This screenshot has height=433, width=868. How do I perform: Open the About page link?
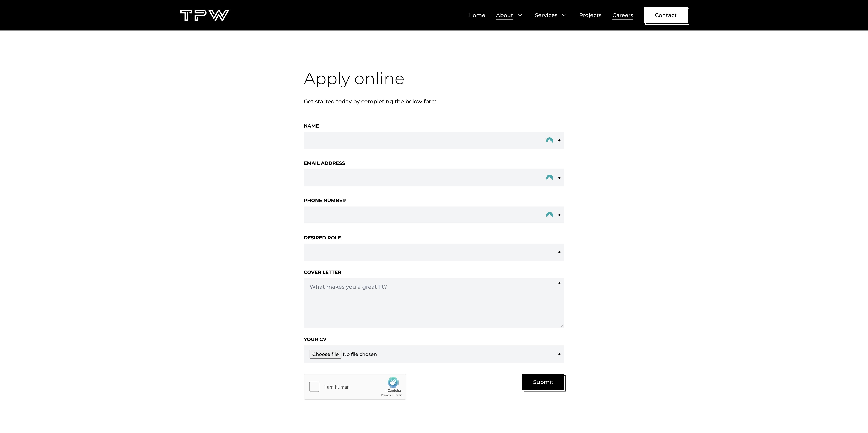[504, 15]
